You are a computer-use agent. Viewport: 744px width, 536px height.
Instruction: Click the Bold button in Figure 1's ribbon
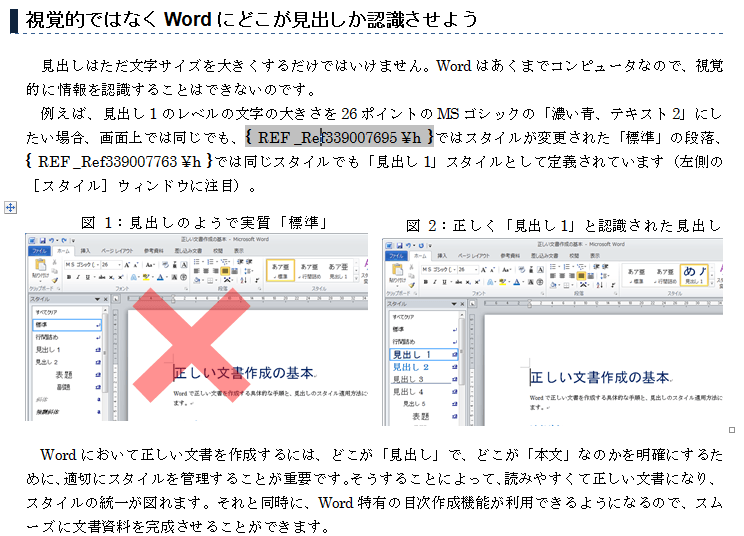click(69, 277)
